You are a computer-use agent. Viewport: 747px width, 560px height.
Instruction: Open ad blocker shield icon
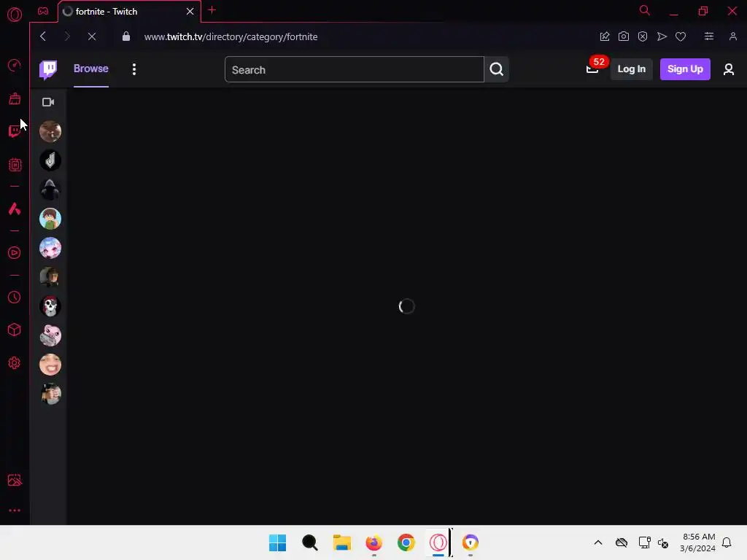point(643,36)
